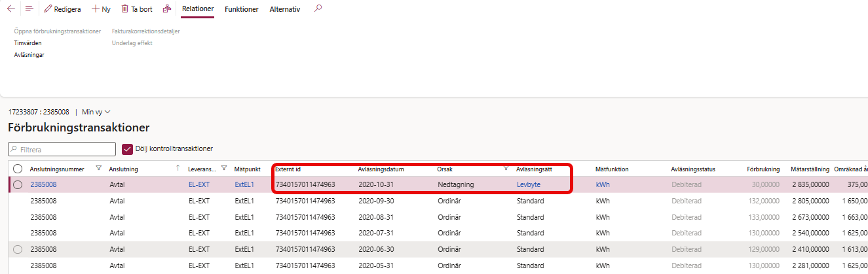Click the Redigera pencil icon
This screenshot has width=868, height=274.
[48, 9]
